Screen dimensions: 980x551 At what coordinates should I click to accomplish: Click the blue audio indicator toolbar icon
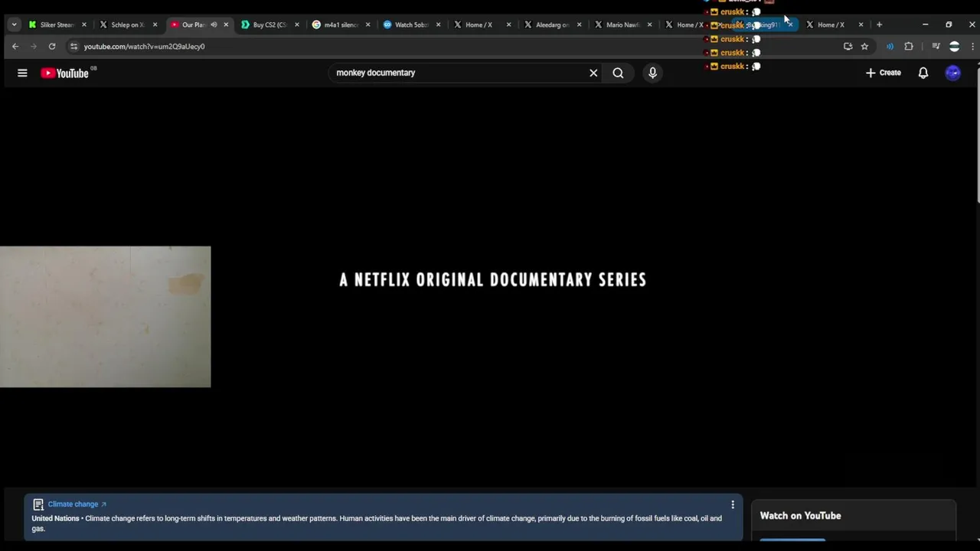[x=890, y=47]
